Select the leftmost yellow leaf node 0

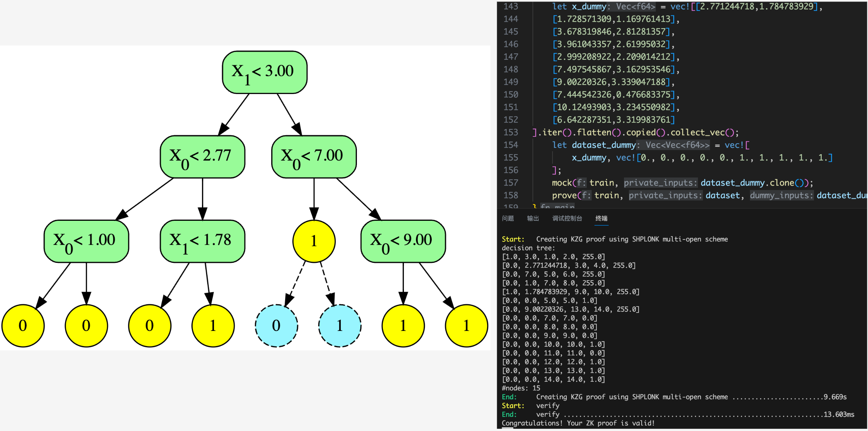[x=23, y=326]
